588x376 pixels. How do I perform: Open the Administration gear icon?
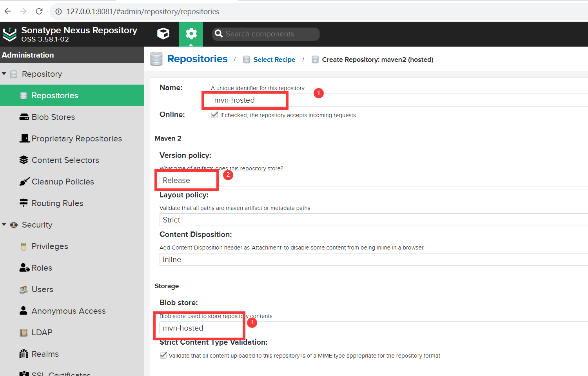pyautogui.click(x=191, y=34)
